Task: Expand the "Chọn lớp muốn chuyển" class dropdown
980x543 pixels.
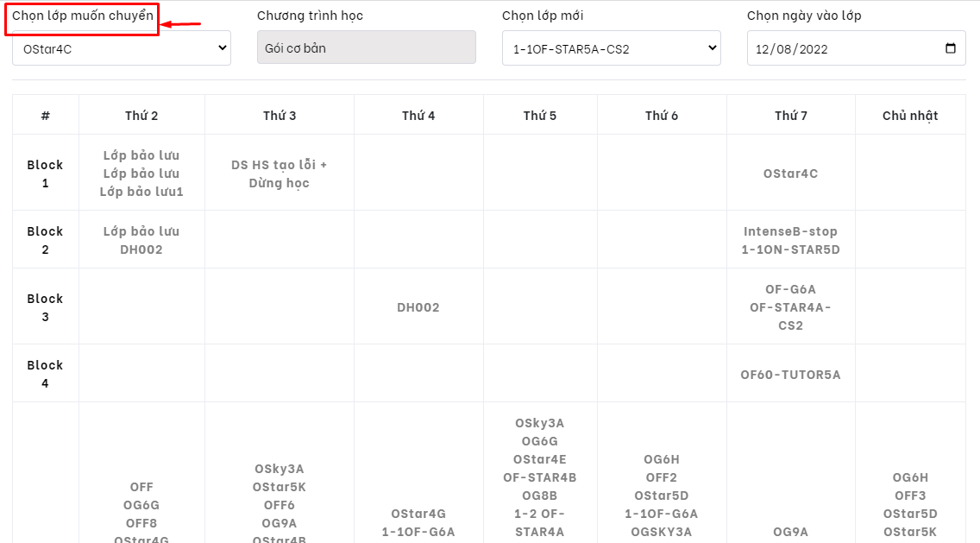Action: 122,48
